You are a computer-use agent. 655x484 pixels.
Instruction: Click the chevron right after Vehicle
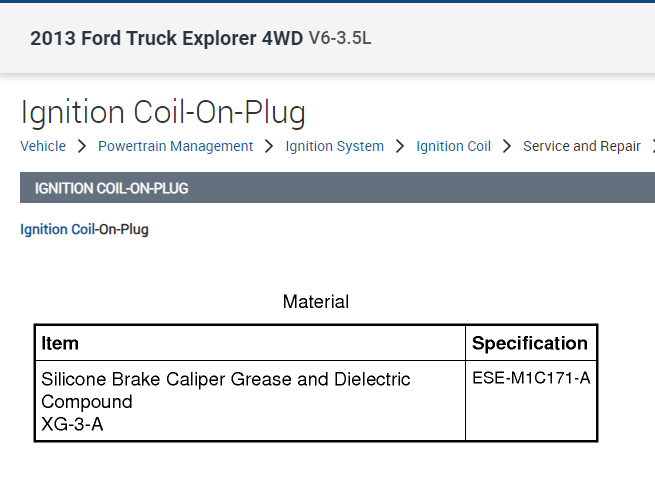point(82,146)
